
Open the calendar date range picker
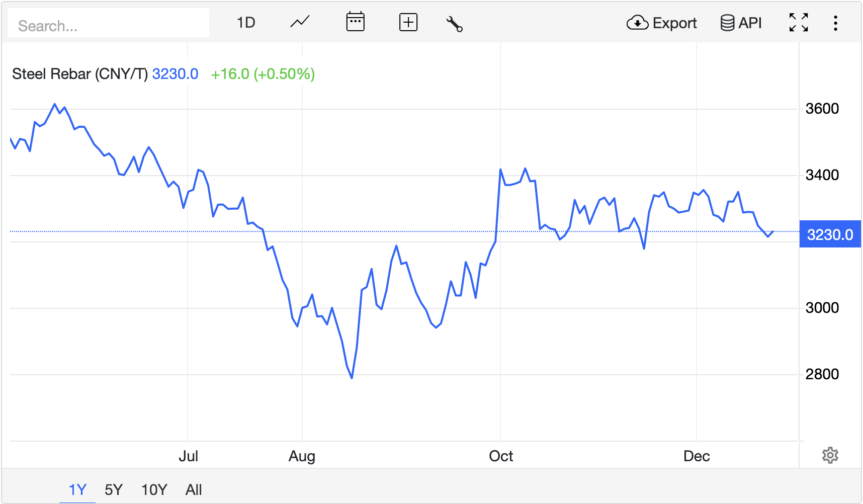pos(355,23)
